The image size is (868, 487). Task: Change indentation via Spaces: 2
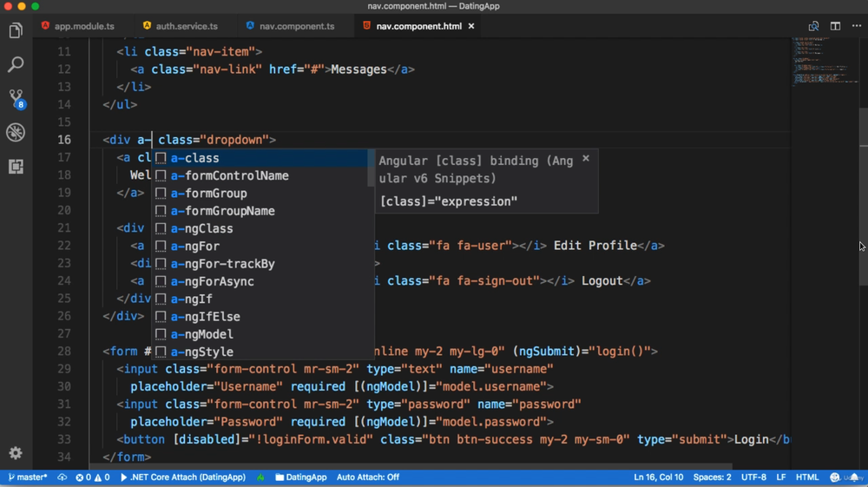coord(712,477)
